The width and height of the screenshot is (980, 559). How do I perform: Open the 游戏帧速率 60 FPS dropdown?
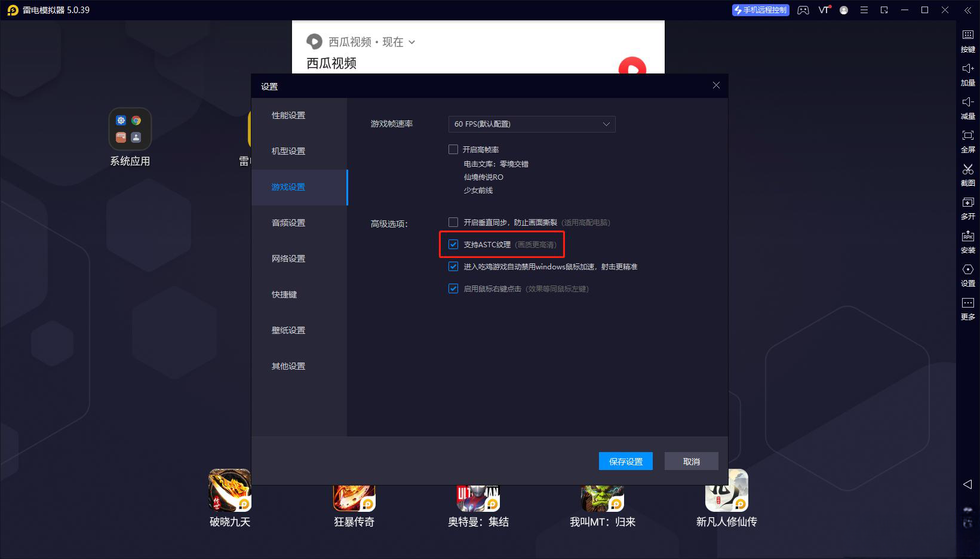click(x=532, y=124)
